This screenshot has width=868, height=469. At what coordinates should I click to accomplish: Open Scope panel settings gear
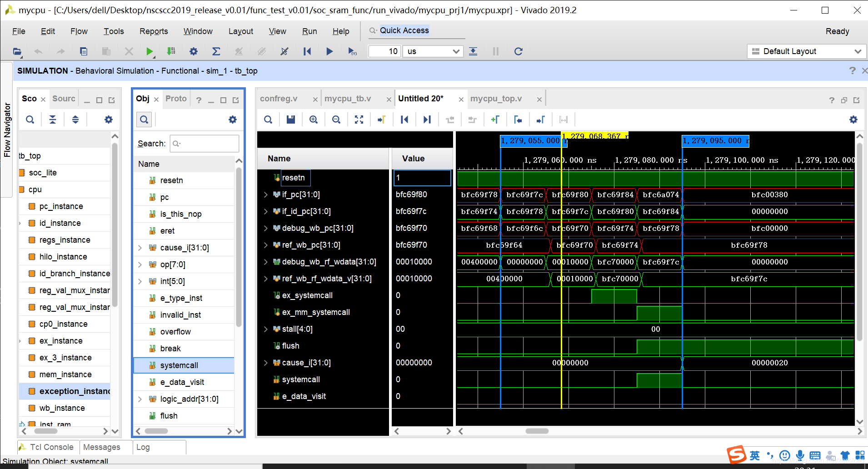109,120
